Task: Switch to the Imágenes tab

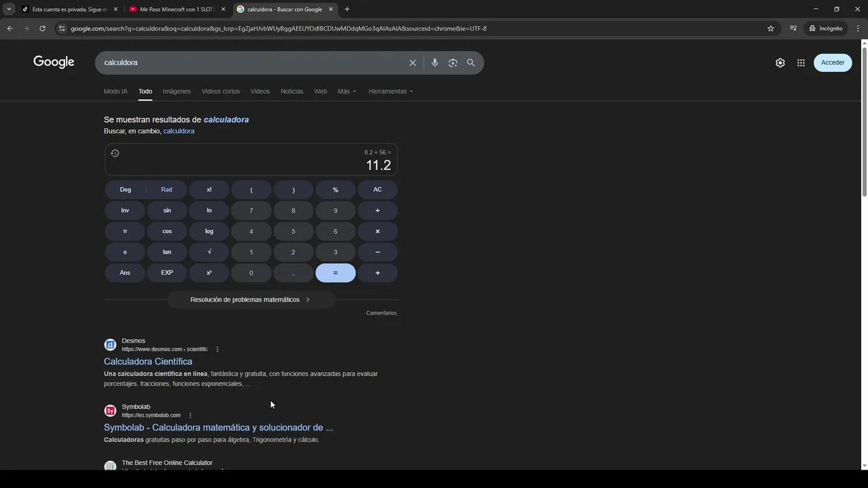Action: coord(176,91)
